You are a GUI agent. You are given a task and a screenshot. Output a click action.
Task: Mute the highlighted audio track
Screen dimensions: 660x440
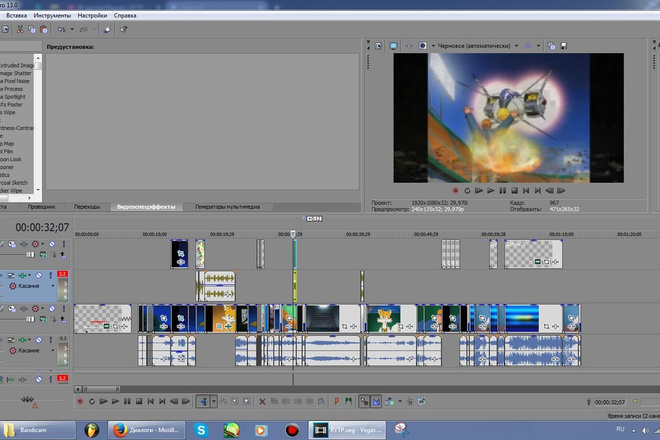(x=39, y=275)
